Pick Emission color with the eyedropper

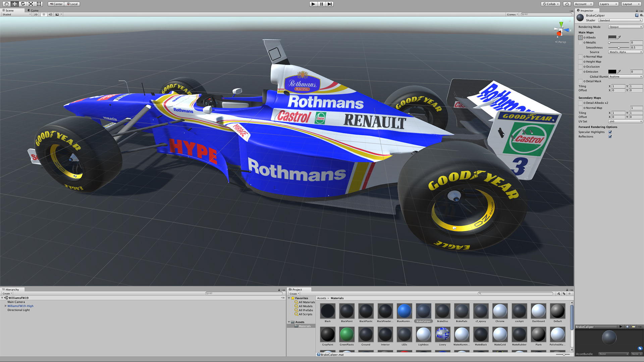619,71
